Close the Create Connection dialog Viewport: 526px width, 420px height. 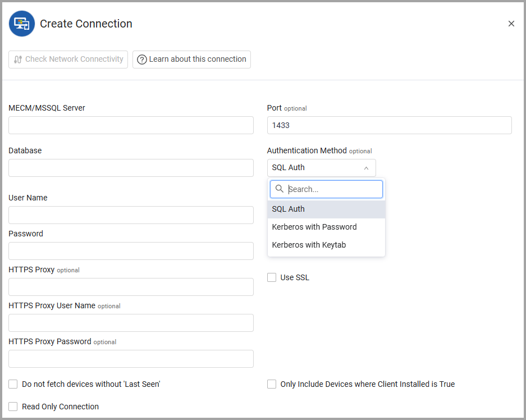pyautogui.click(x=511, y=24)
